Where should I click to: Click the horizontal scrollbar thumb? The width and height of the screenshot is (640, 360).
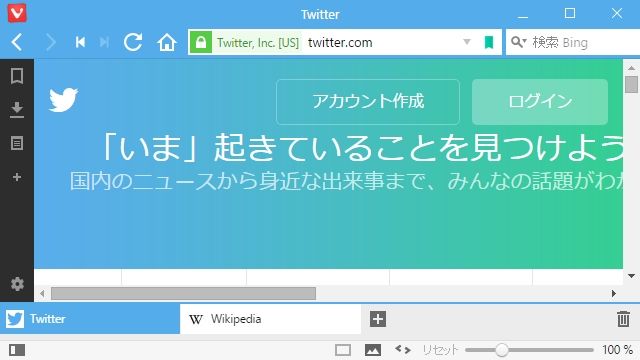pyautogui.click(x=183, y=293)
